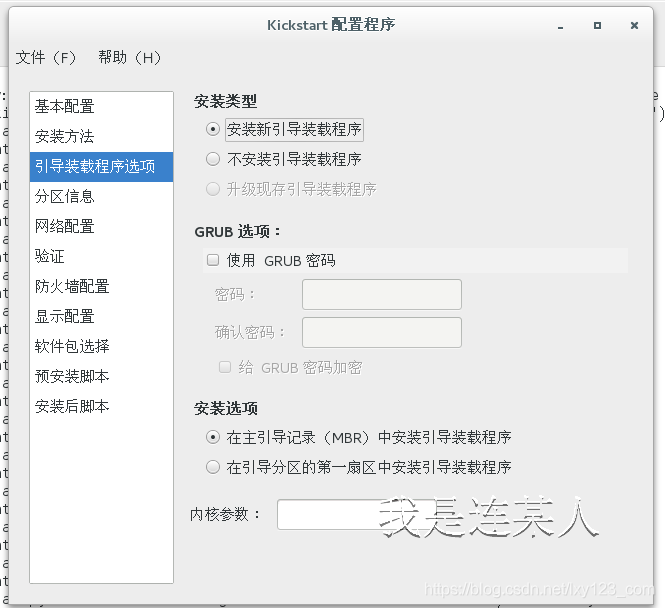Close the Kickstart 配置程序 window

634,26
